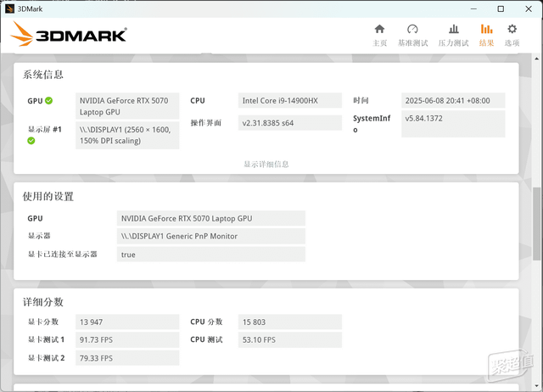Close the 3DMark window
Screen dimensions: 543x392
[529, 9]
